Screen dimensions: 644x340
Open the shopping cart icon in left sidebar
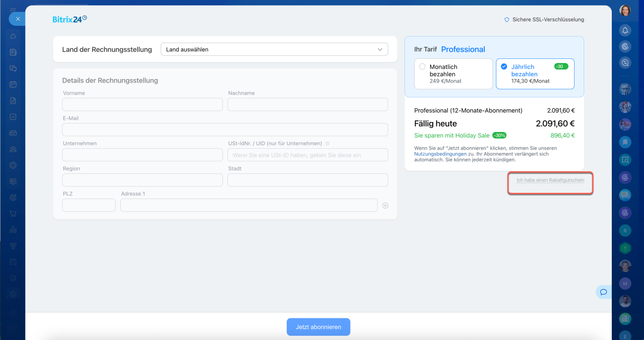point(13,214)
